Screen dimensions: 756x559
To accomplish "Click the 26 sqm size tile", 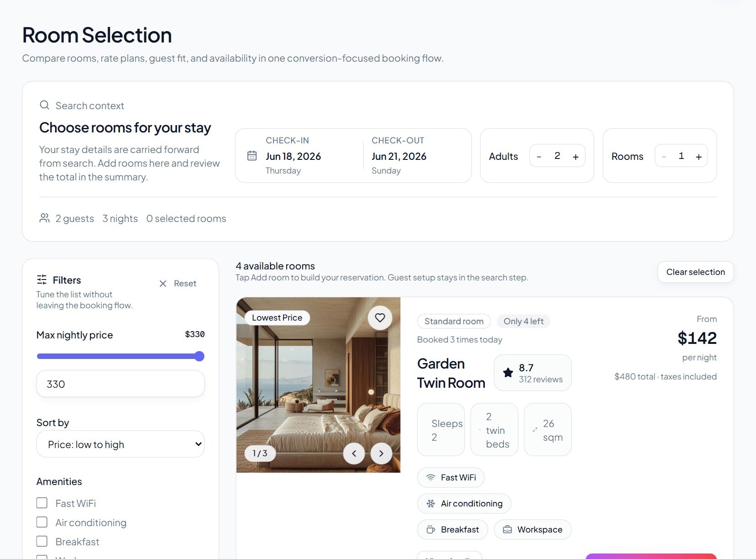I will pos(548,429).
